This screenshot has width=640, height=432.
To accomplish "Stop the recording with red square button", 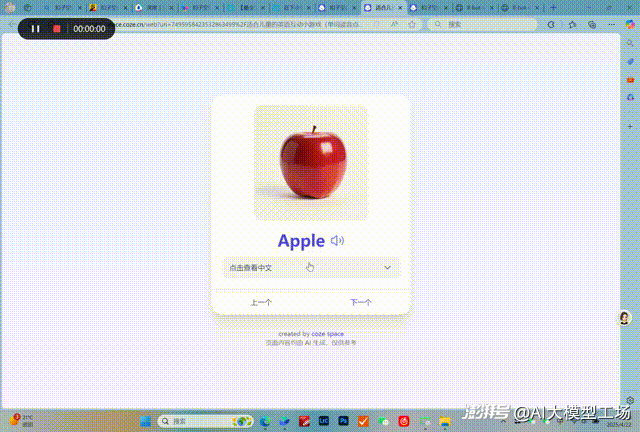I will tap(57, 29).
